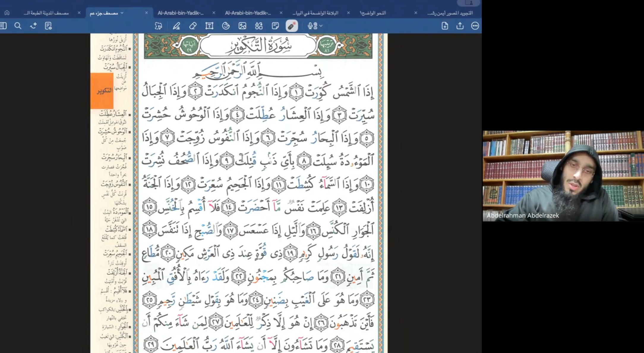Add a new page to the document
This screenshot has height=353, width=644.
445,26
